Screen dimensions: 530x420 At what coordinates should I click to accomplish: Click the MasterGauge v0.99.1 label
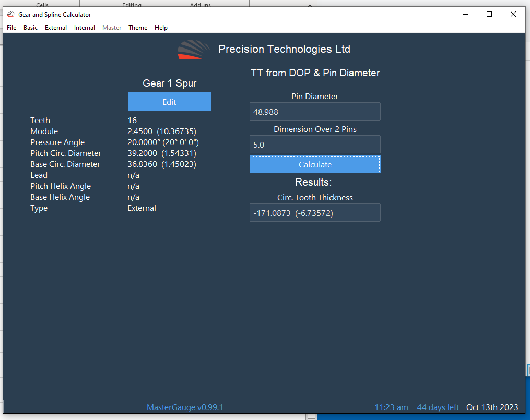(x=185, y=407)
